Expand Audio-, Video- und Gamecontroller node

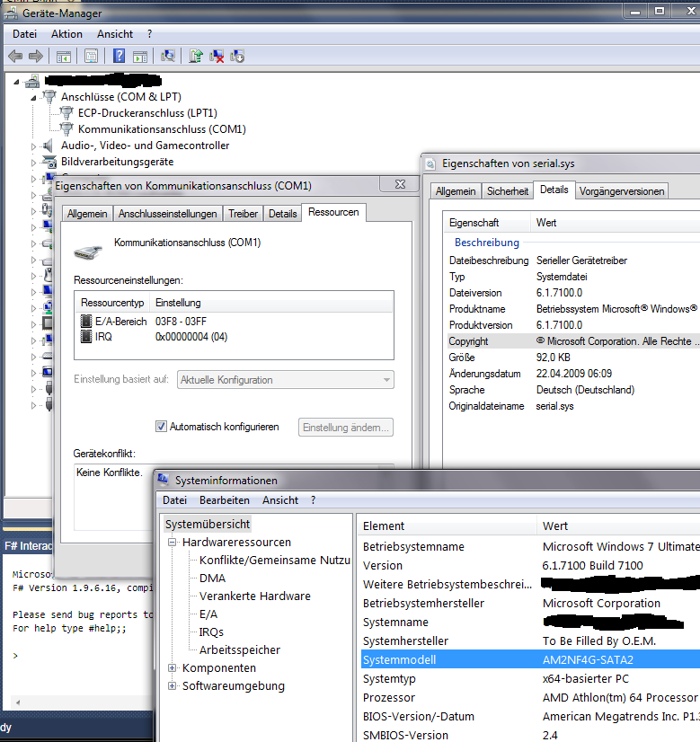click(33, 146)
